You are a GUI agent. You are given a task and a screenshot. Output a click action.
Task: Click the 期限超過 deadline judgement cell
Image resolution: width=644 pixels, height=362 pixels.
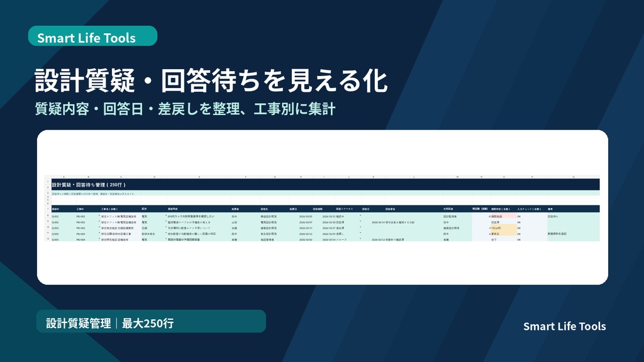pos(504,216)
